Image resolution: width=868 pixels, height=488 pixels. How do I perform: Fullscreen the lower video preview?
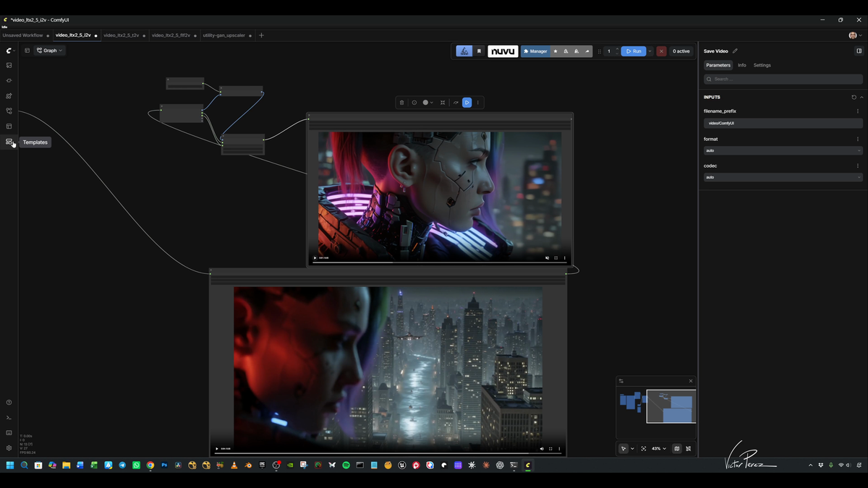tap(552, 448)
